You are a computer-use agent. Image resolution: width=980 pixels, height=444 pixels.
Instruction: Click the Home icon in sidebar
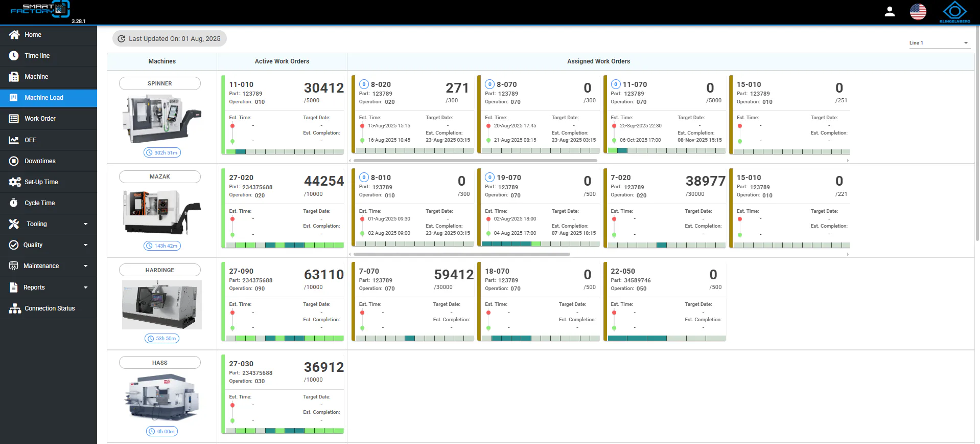click(14, 35)
